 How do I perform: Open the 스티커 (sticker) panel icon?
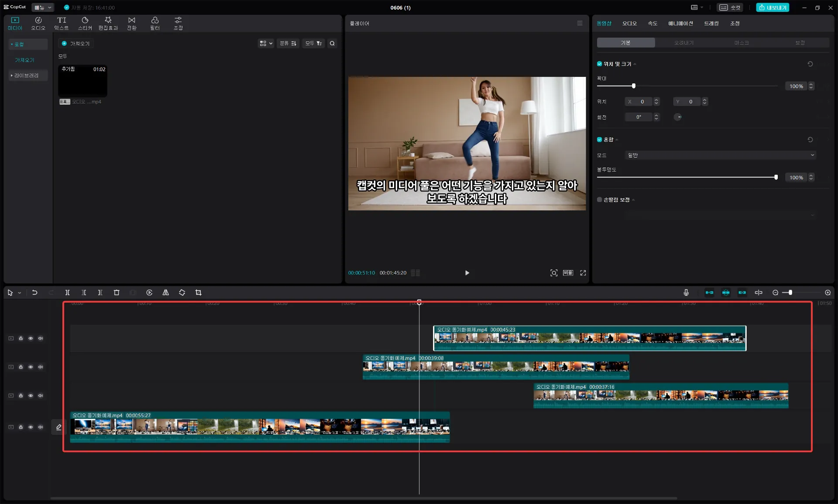(85, 23)
